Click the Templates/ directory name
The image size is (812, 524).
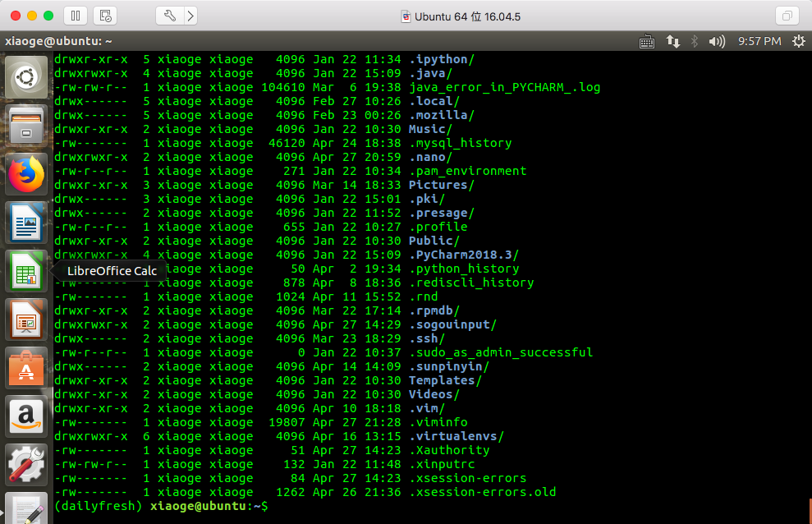445,381
